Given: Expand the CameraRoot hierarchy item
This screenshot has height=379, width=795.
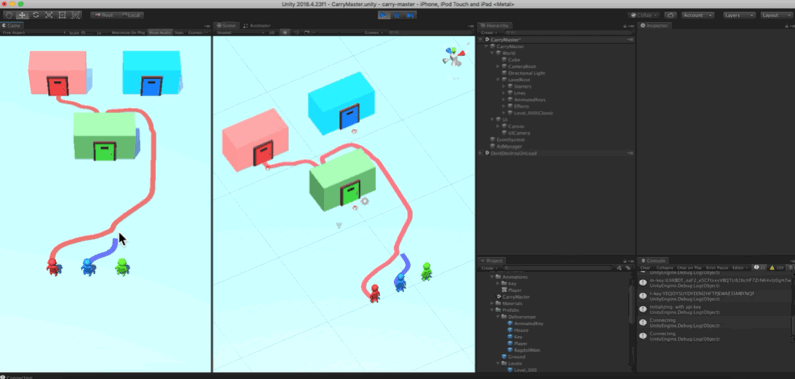Looking at the screenshot, I should 498,66.
